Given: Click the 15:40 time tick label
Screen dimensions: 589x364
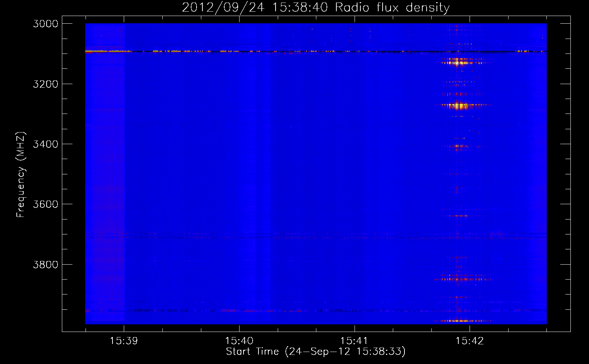Looking at the screenshot, I should (x=239, y=341).
